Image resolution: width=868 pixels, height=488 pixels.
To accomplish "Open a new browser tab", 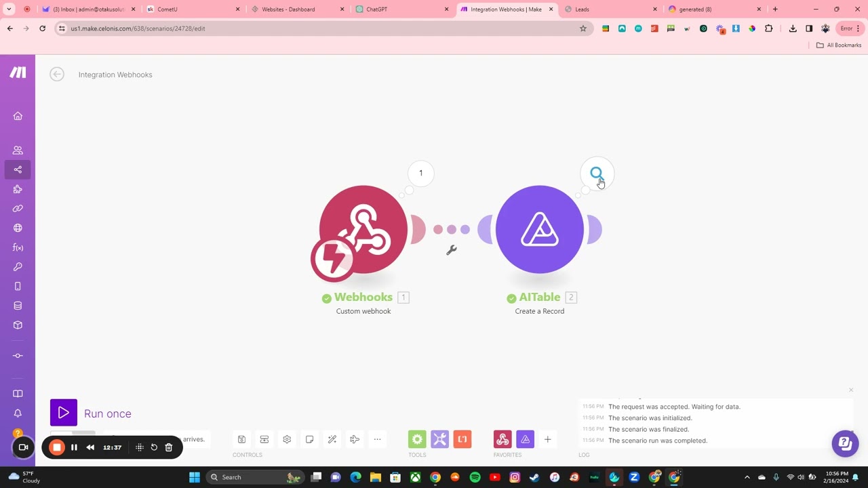I will pyautogui.click(x=775, y=9).
